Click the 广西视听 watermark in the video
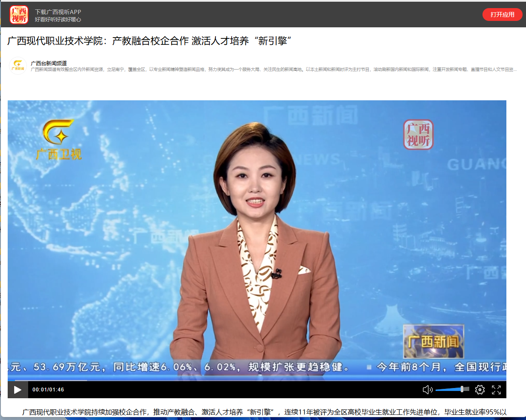Viewport: 526px width, 420px height. tap(418, 135)
